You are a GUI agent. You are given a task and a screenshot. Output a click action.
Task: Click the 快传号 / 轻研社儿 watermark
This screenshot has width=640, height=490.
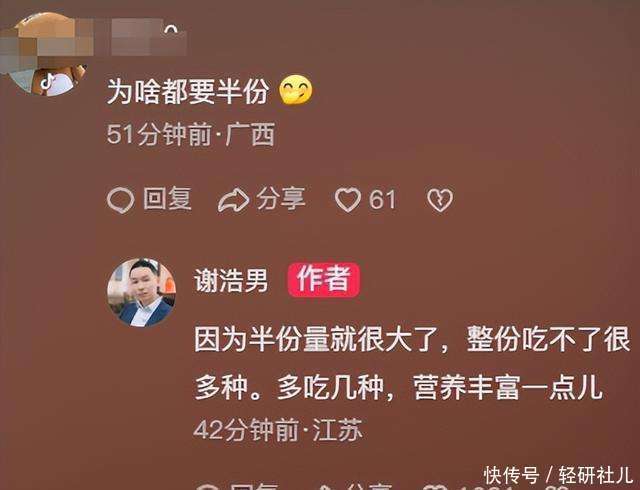pyautogui.click(x=558, y=476)
